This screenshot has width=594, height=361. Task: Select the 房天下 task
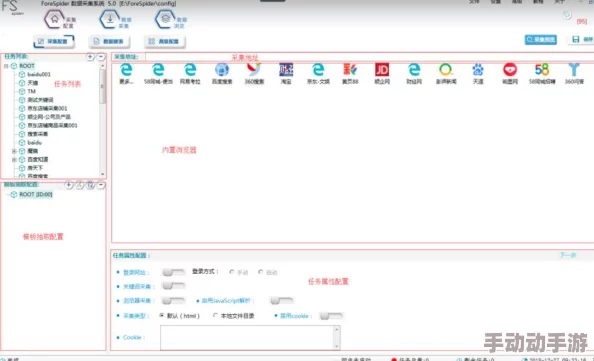[35, 168]
